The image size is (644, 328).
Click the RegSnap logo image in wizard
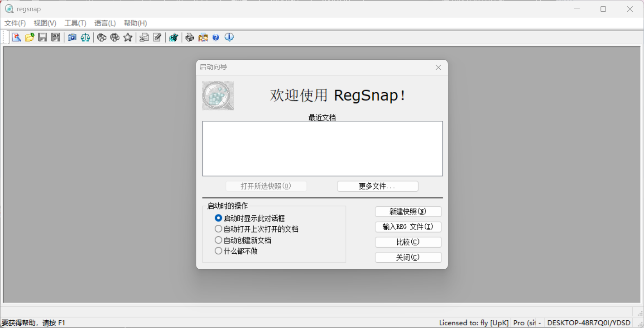coord(218,96)
